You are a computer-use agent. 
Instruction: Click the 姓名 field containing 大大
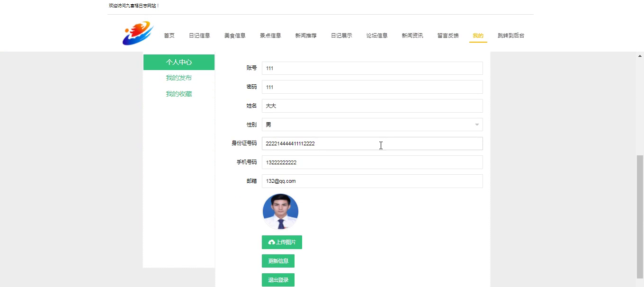(372, 106)
